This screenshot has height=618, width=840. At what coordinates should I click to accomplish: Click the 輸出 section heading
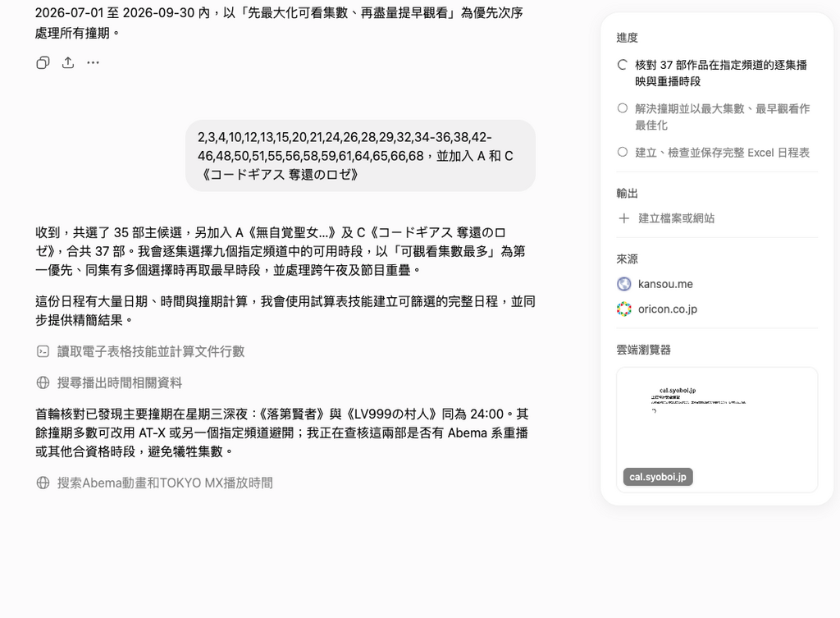tap(628, 194)
